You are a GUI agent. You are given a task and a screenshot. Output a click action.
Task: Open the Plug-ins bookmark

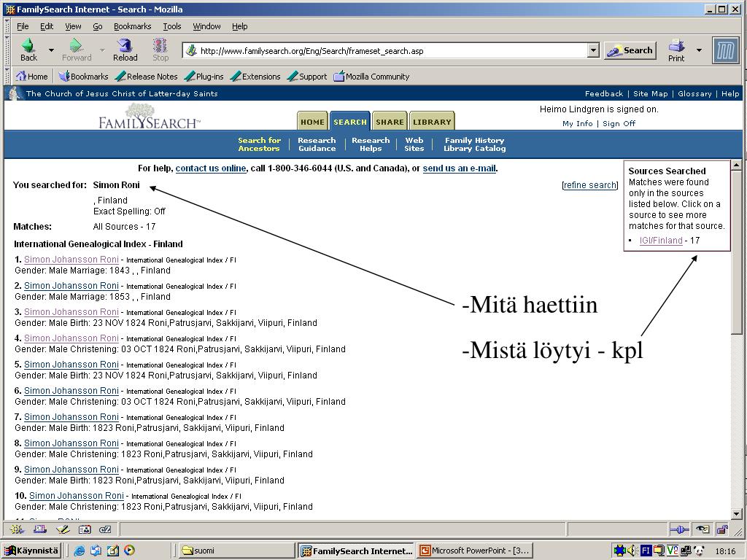(204, 76)
